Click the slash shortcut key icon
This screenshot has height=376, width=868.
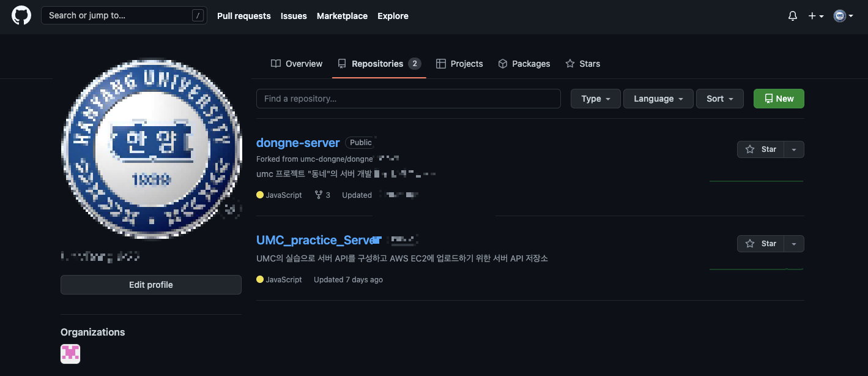198,16
